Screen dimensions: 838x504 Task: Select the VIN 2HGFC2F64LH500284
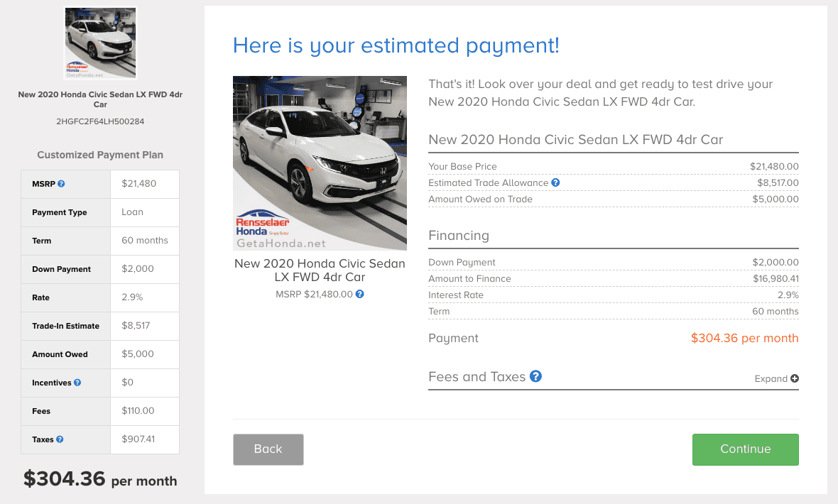(x=100, y=121)
